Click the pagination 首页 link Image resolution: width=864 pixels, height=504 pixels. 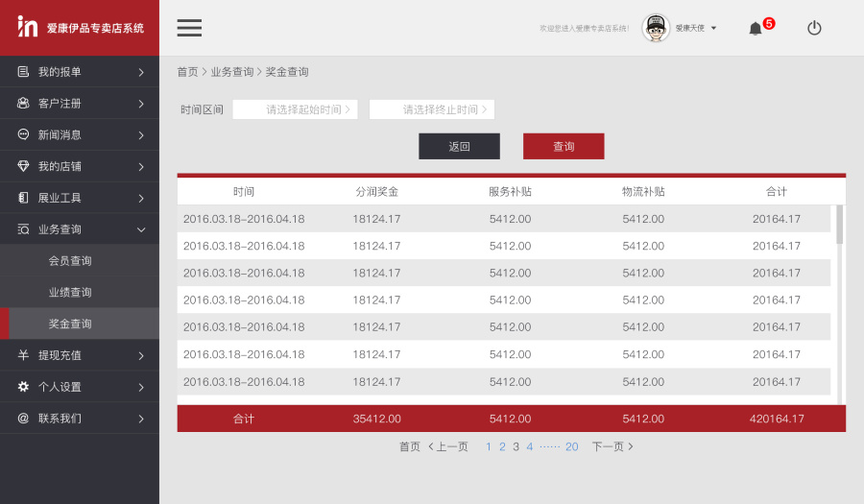[409, 446]
